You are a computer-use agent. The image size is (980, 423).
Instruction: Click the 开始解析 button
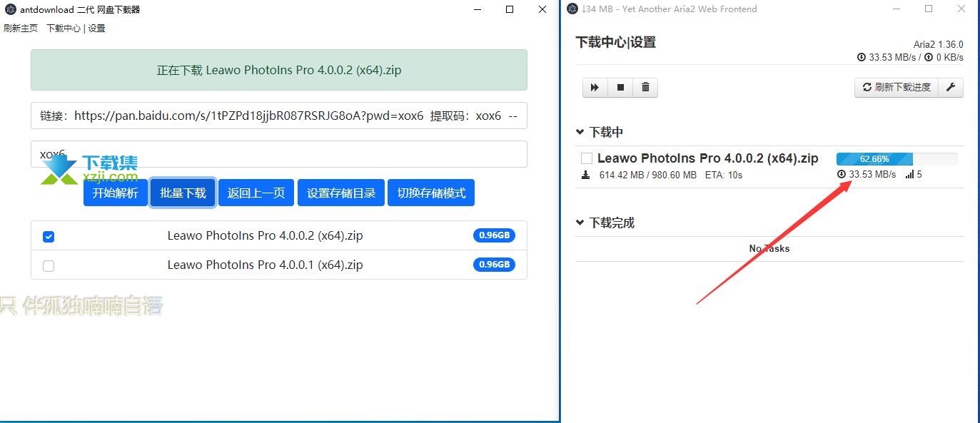tap(116, 193)
